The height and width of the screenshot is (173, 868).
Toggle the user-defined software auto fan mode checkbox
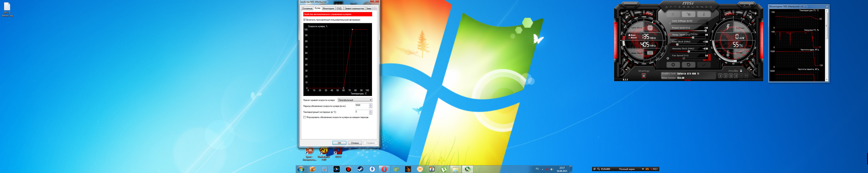click(305, 20)
